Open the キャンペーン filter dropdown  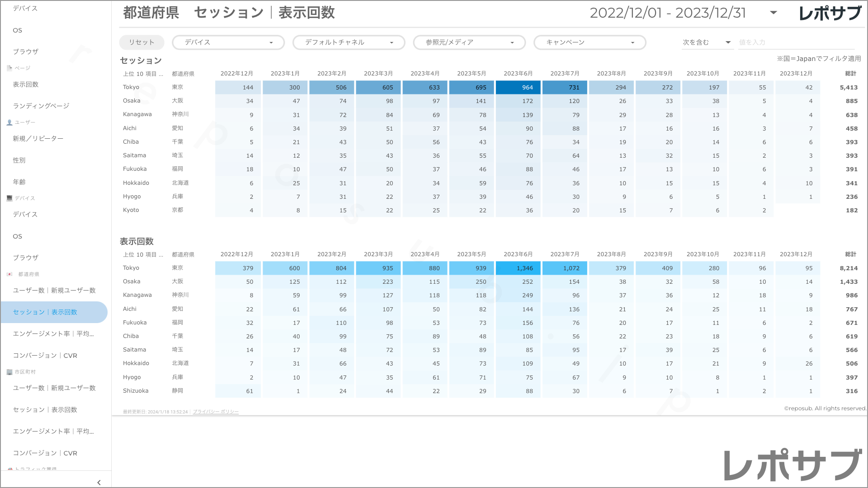click(x=590, y=42)
